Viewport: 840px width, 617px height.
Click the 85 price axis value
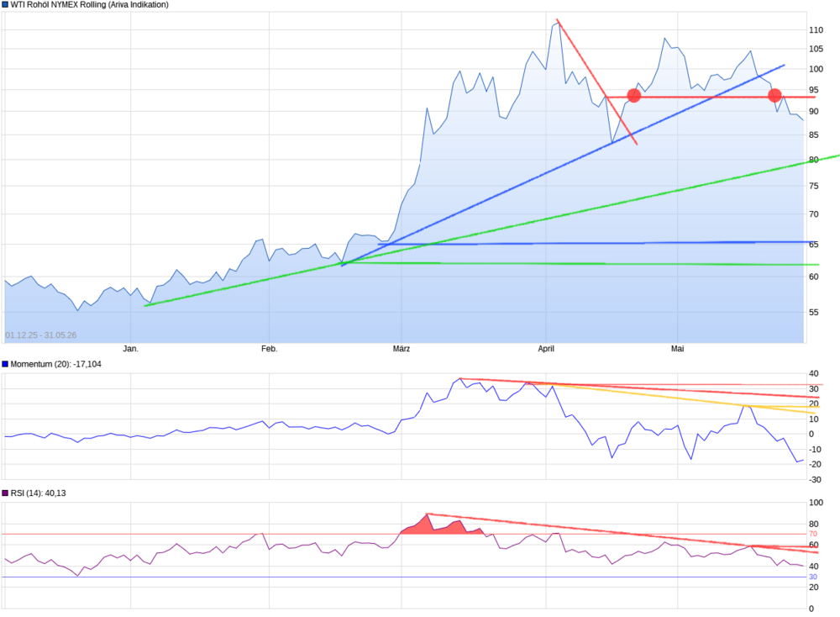point(814,135)
